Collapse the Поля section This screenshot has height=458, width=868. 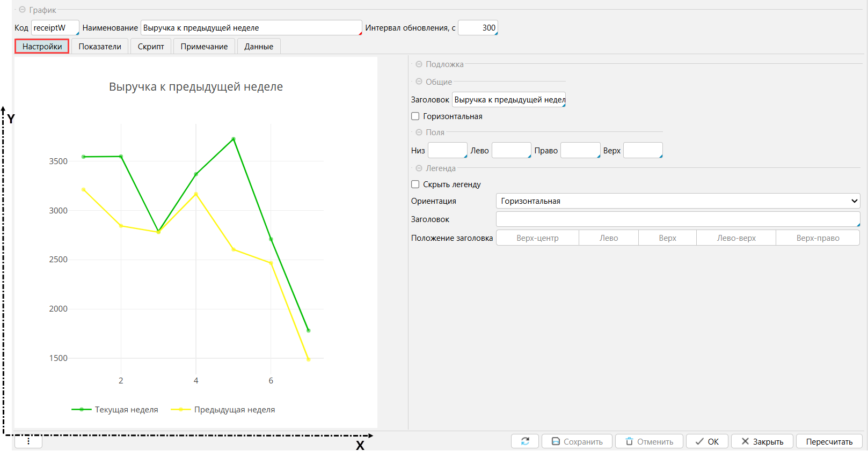coord(419,132)
